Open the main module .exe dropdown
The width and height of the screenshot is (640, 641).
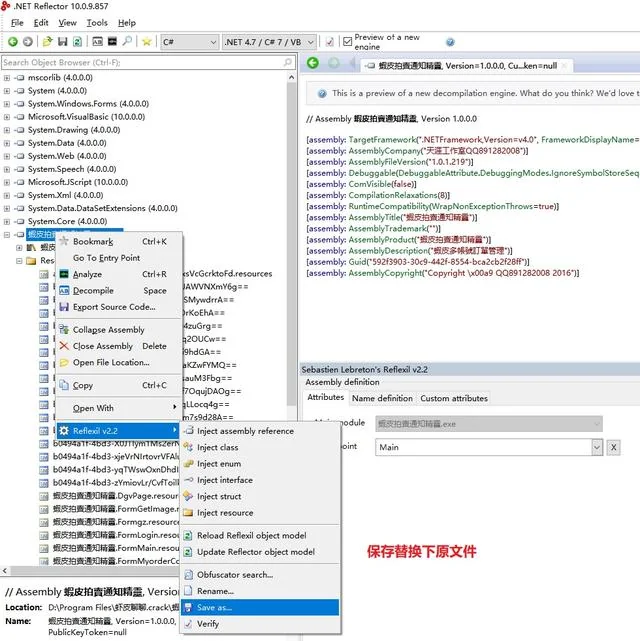[x=488, y=424]
